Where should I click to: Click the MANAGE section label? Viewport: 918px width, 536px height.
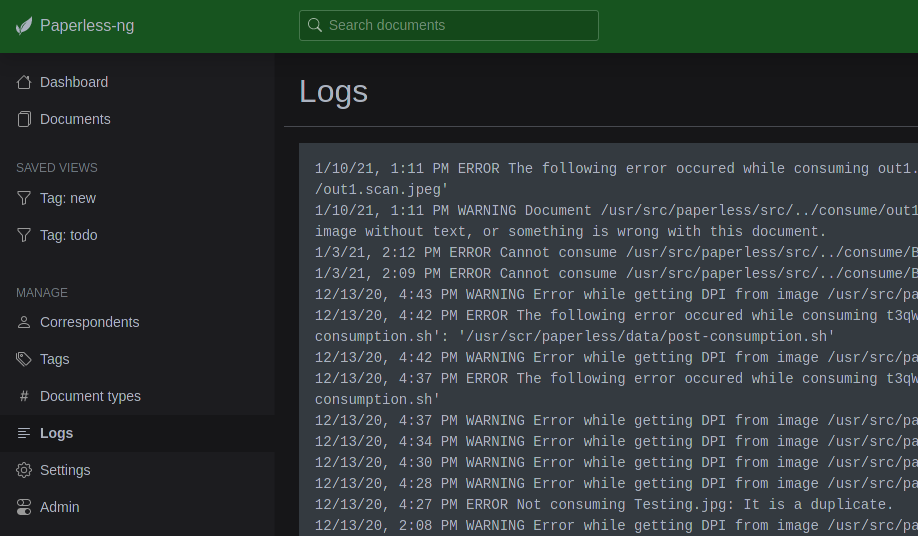pos(42,293)
